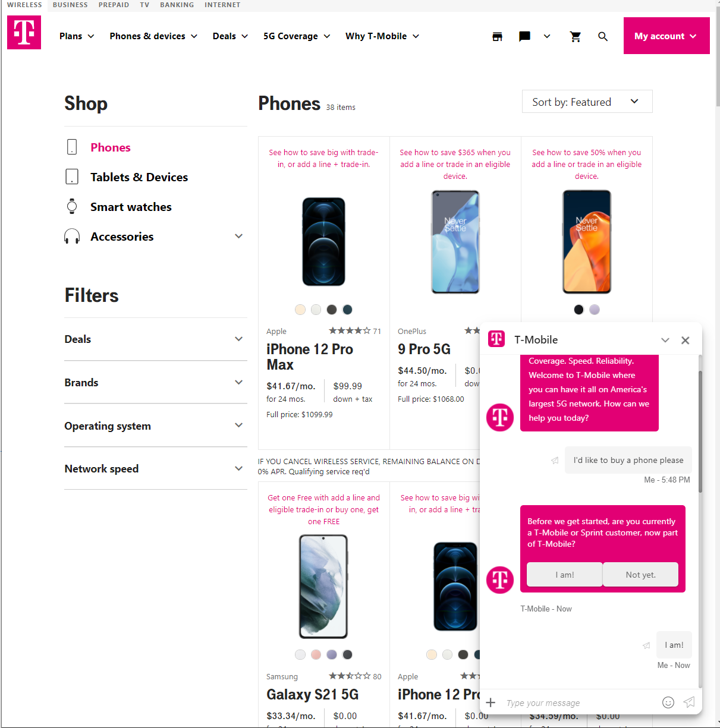
Task: Select the pink swatch for Galaxy S21 5G
Action: [x=316, y=654]
